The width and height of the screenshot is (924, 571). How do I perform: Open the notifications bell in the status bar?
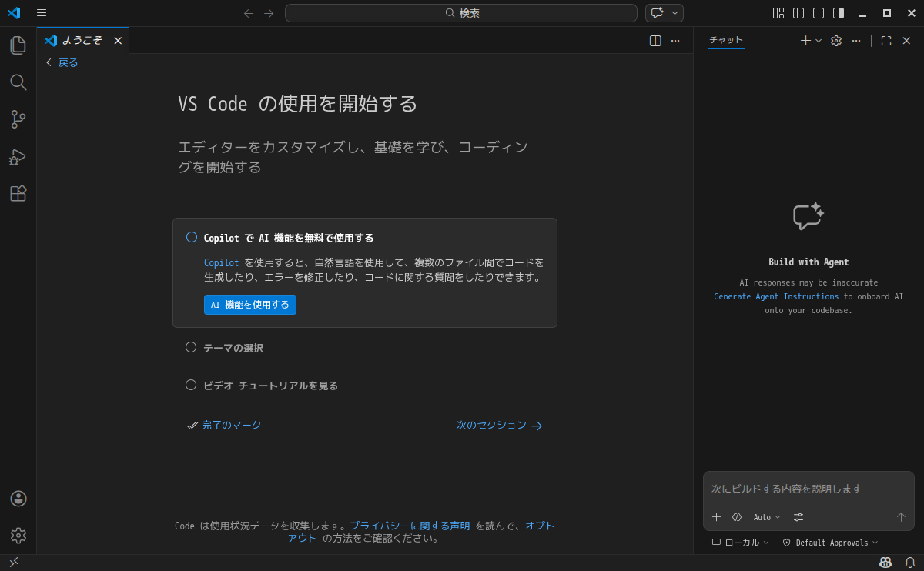pyautogui.click(x=912, y=562)
